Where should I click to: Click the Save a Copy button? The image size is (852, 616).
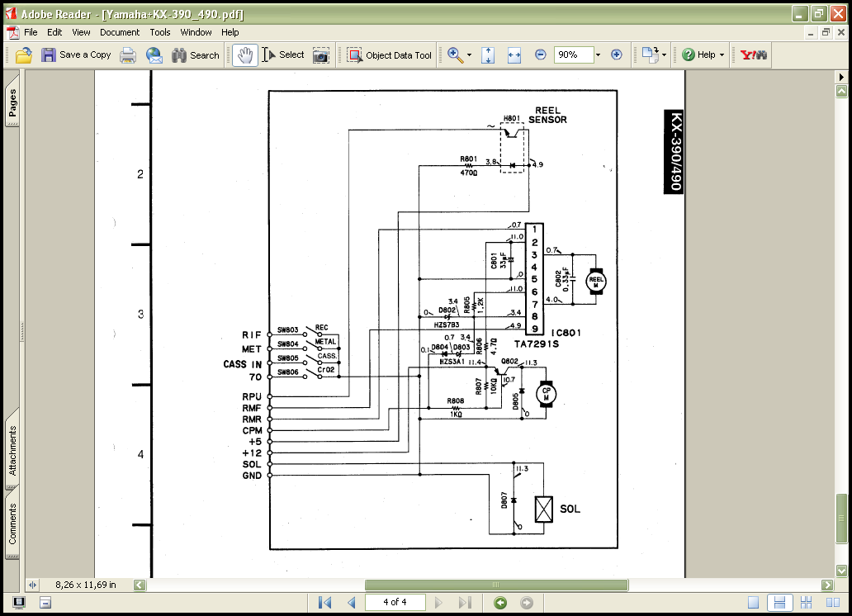tap(76, 55)
